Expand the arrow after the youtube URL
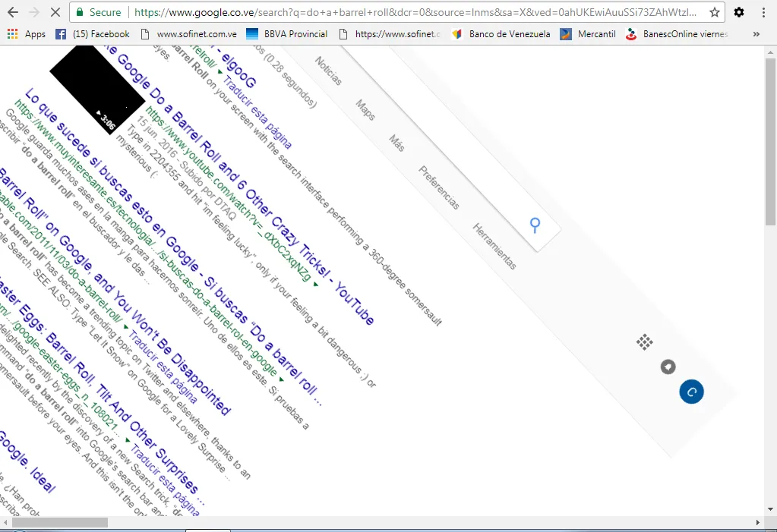Image resolution: width=777 pixels, height=532 pixels. coord(316,285)
